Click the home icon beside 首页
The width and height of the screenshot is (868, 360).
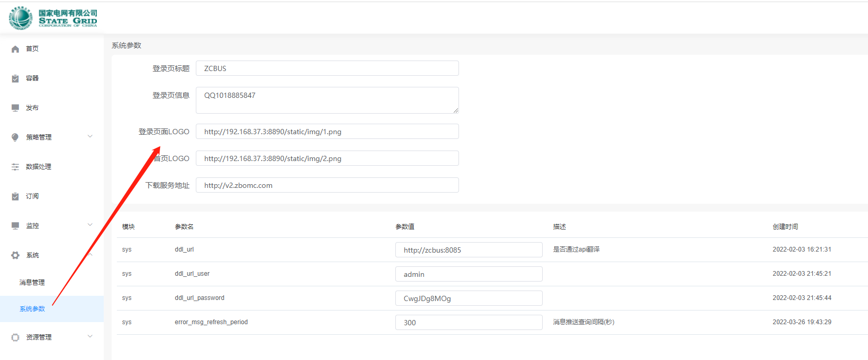(15, 49)
